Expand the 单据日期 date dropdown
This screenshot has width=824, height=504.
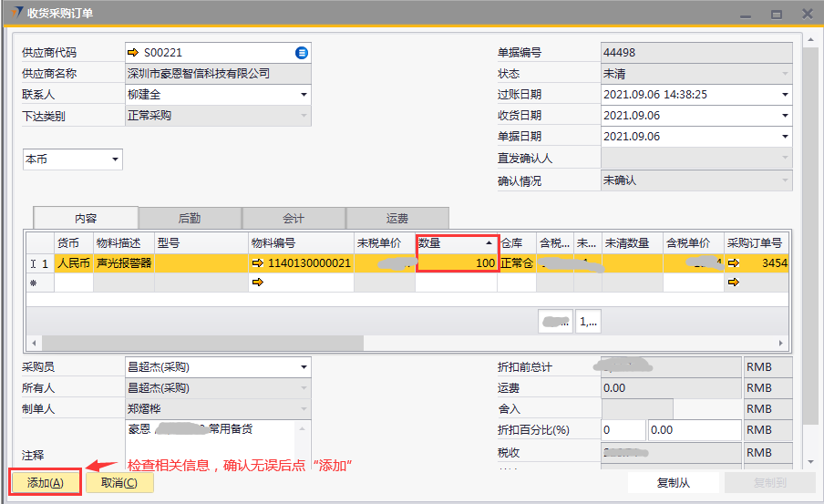784,137
